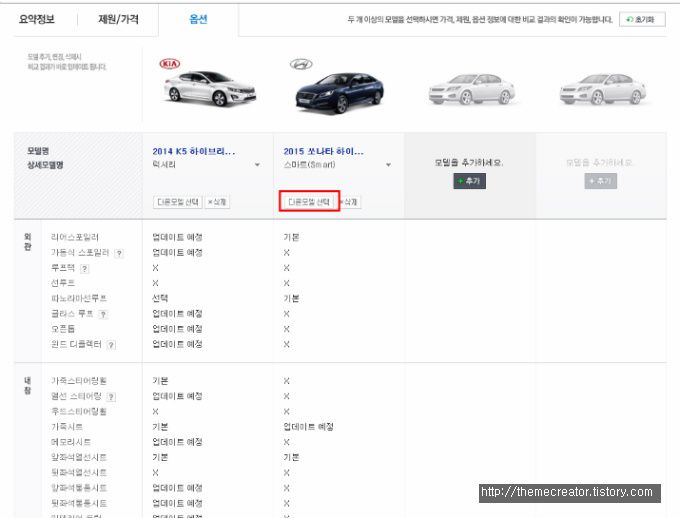
Task: Click 다른모델 선택 under the 쏘나타
Action: point(309,202)
